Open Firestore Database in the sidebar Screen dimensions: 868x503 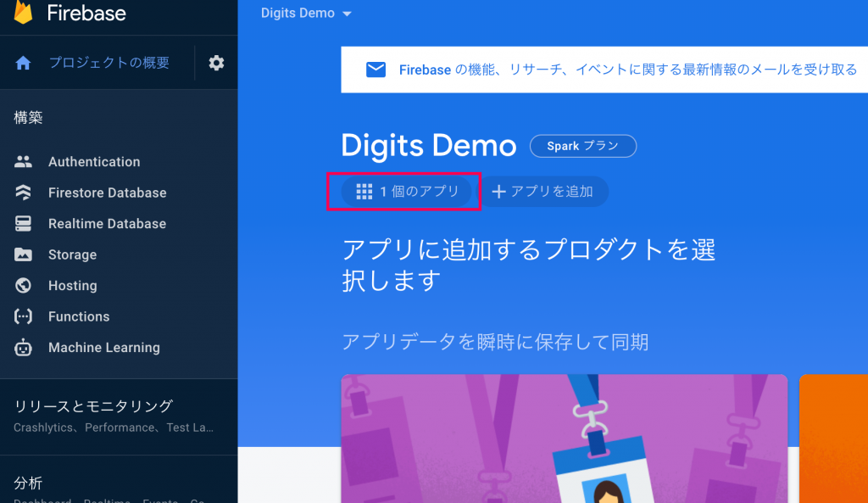(x=108, y=193)
